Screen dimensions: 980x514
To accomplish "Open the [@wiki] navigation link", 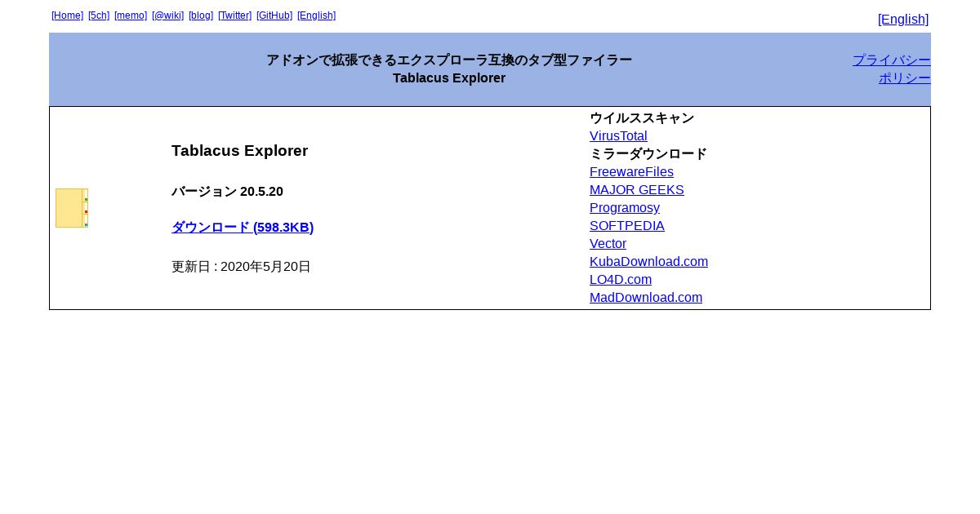I will (168, 16).
